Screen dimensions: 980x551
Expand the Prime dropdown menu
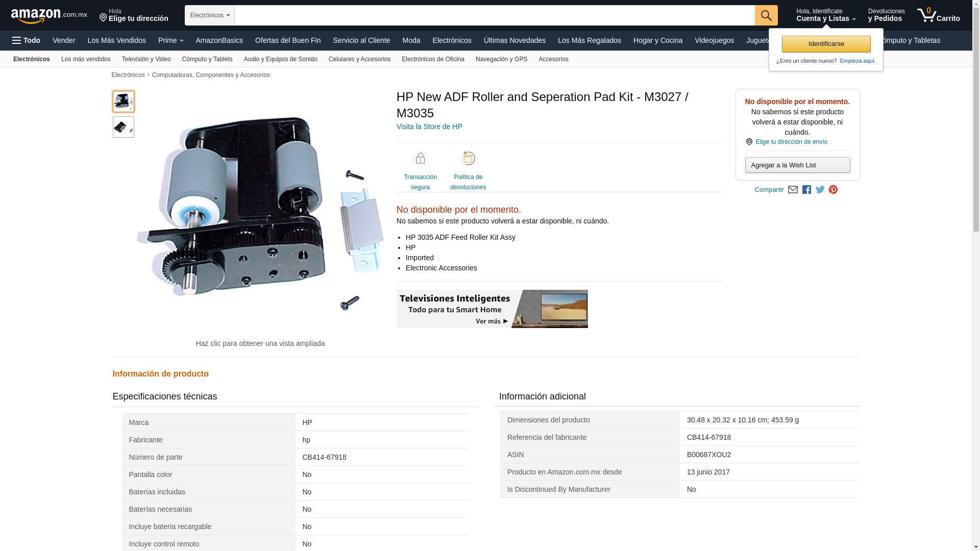pyautogui.click(x=170, y=40)
